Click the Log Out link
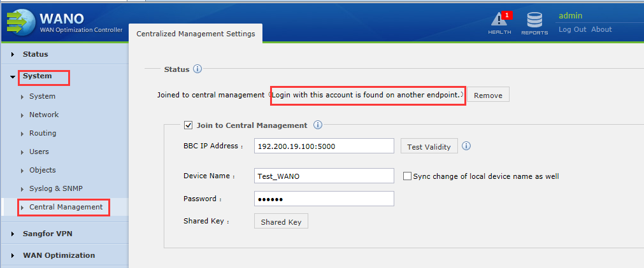 pos(572,29)
